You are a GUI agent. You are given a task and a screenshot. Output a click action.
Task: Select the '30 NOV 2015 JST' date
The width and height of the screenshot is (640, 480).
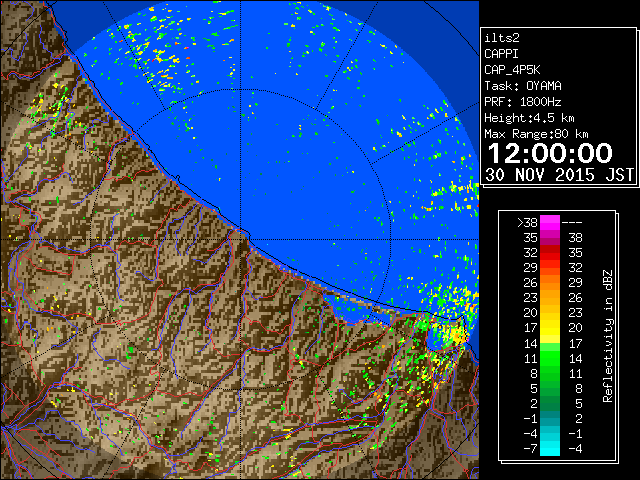559,175
